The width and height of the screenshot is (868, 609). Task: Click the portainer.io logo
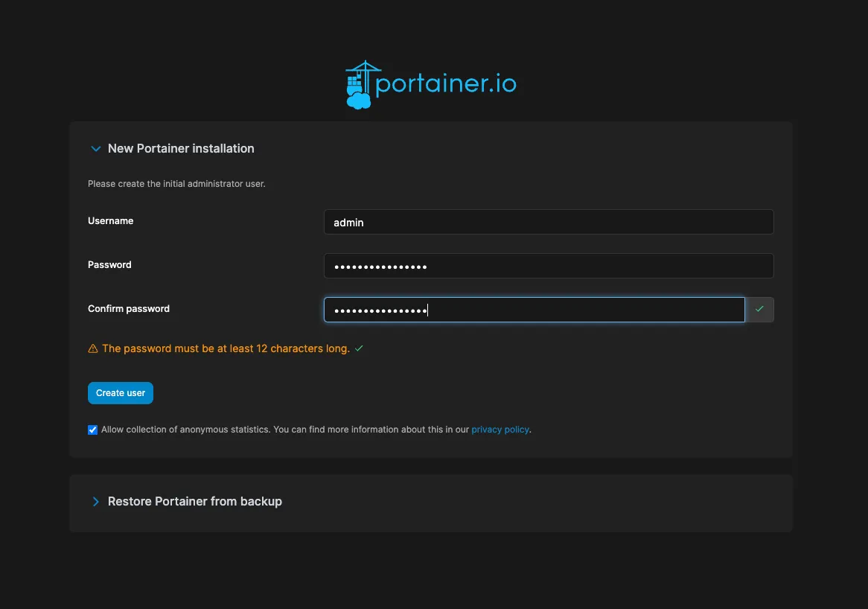[x=431, y=85]
